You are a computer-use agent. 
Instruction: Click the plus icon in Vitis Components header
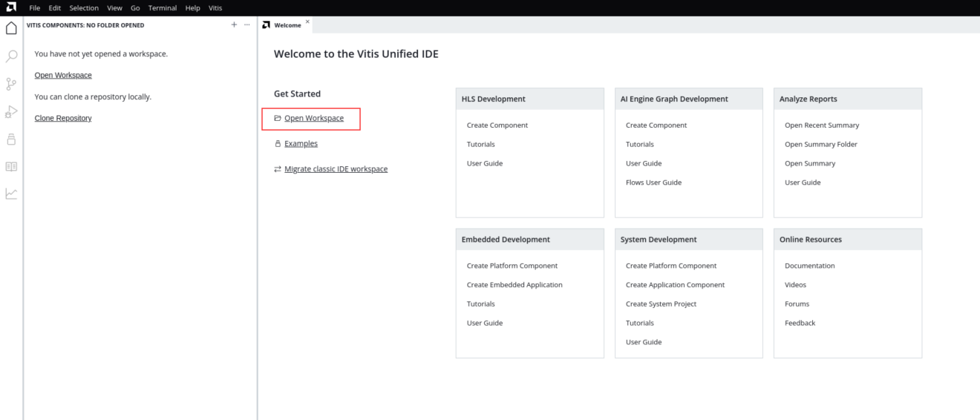[x=235, y=24]
